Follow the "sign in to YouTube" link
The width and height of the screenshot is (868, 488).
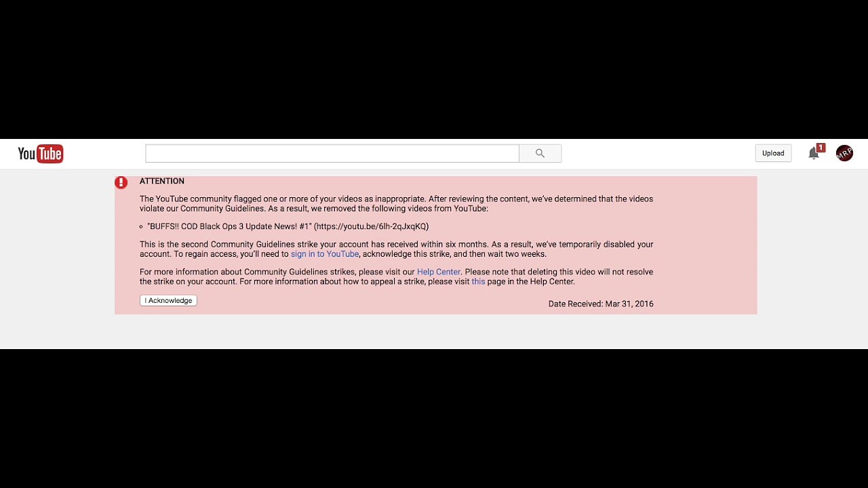pyautogui.click(x=325, y=254)
